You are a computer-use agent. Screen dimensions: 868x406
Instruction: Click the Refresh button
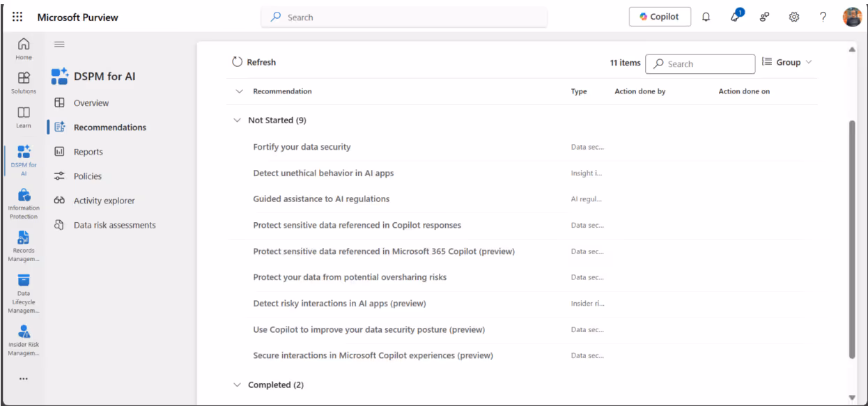tap(254, 63)
